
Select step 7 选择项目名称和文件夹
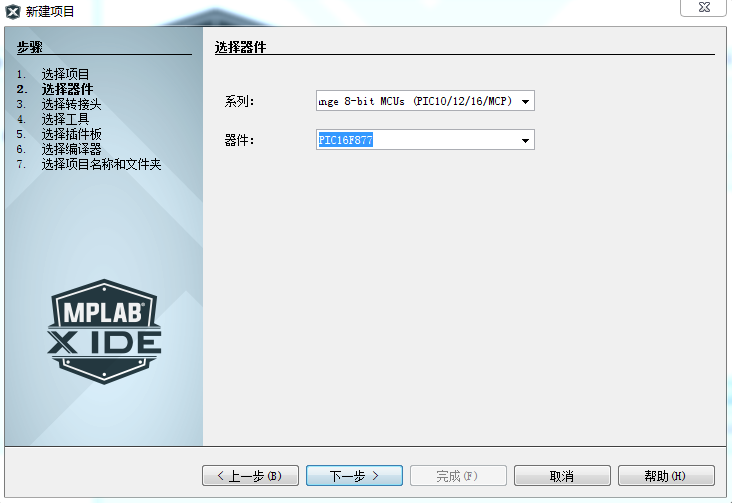pyautogui.click(x=101, y=164)
